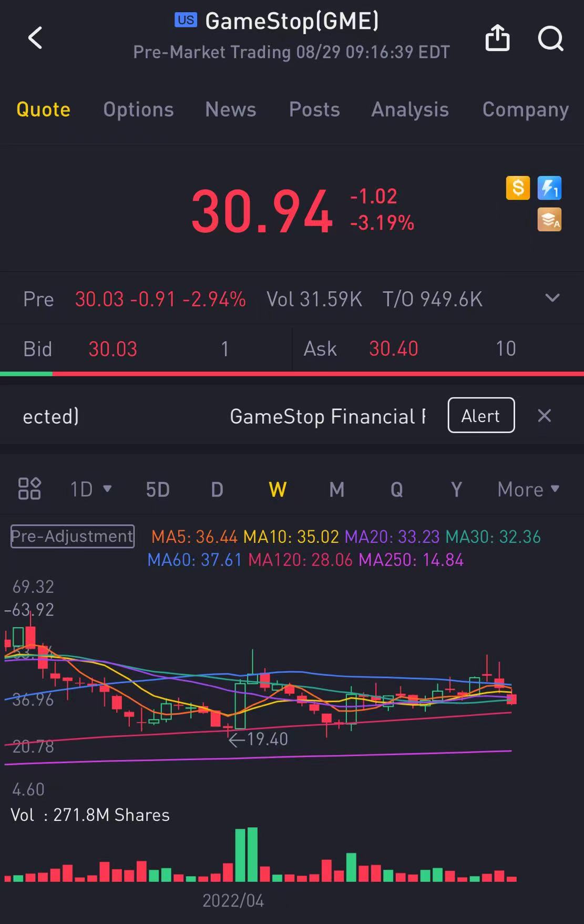Screen dimensions: 584x924
Task: Tap the Vol 271.8M Shares label
Action: tap(90, 815)
